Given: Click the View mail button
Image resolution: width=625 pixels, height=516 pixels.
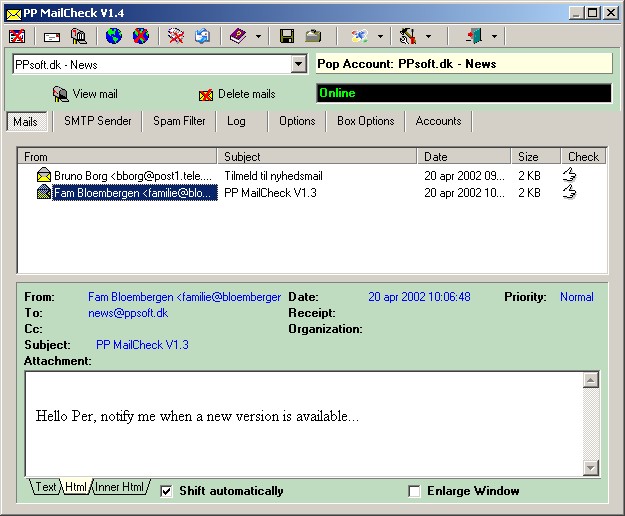Looking at the screenshot, I should 85,94.
